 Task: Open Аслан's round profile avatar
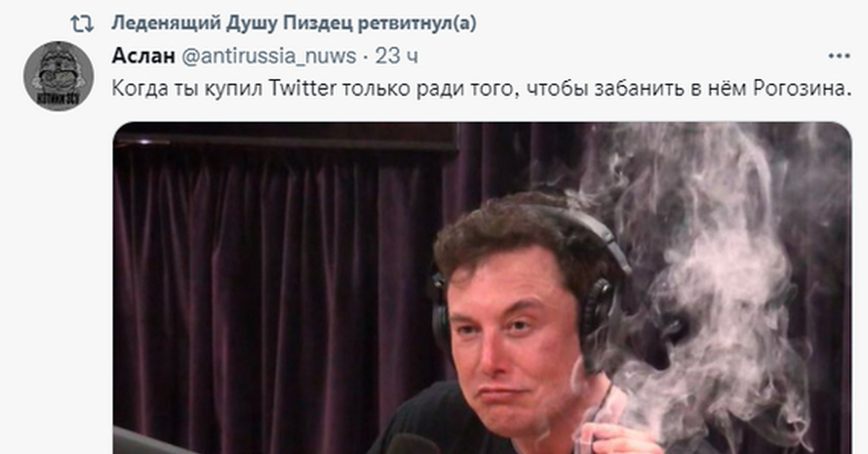59,76
